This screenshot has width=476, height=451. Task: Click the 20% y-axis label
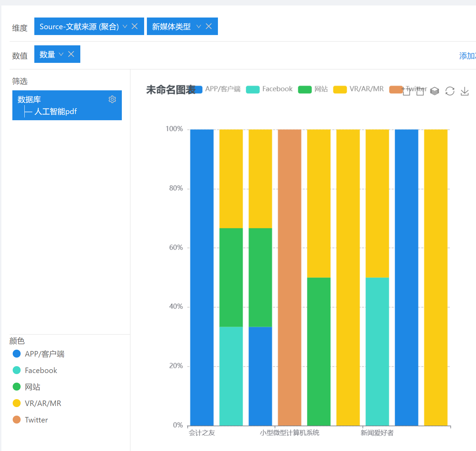176,366
